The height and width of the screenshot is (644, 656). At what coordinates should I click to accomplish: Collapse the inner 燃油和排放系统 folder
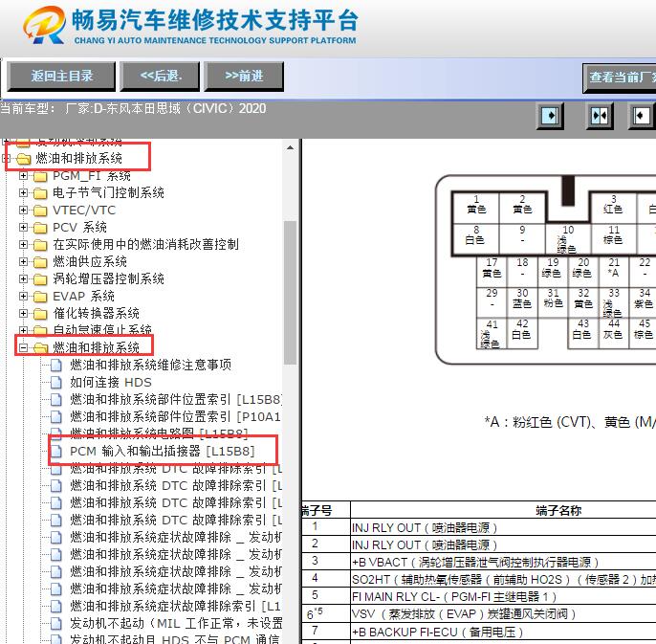24,347
